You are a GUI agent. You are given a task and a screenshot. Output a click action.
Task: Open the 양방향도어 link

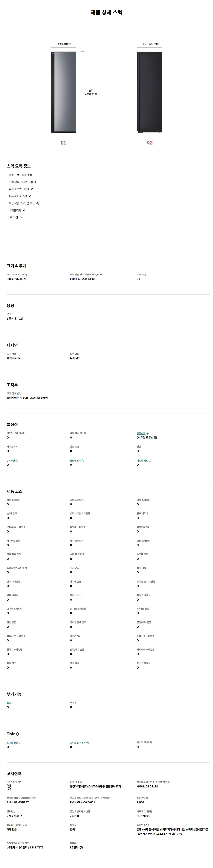pos(75,461)
